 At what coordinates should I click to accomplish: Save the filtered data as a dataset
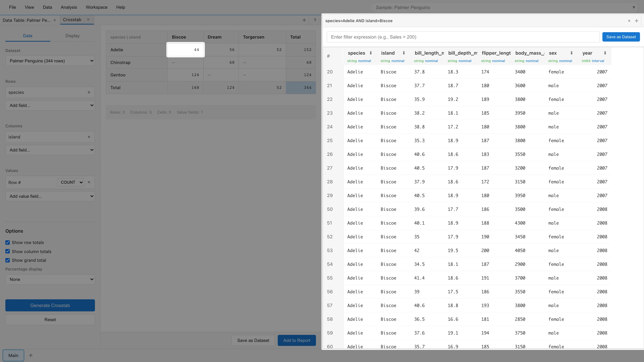(x=621, y=37)
